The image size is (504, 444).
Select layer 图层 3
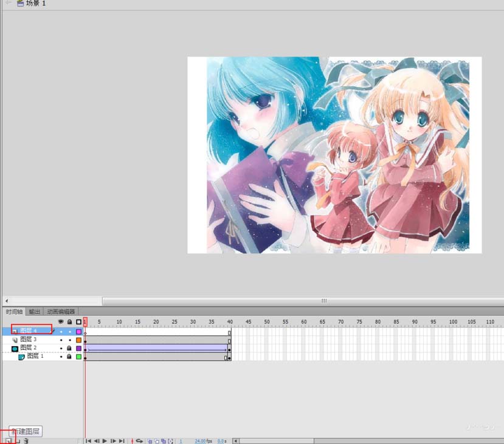29,340
